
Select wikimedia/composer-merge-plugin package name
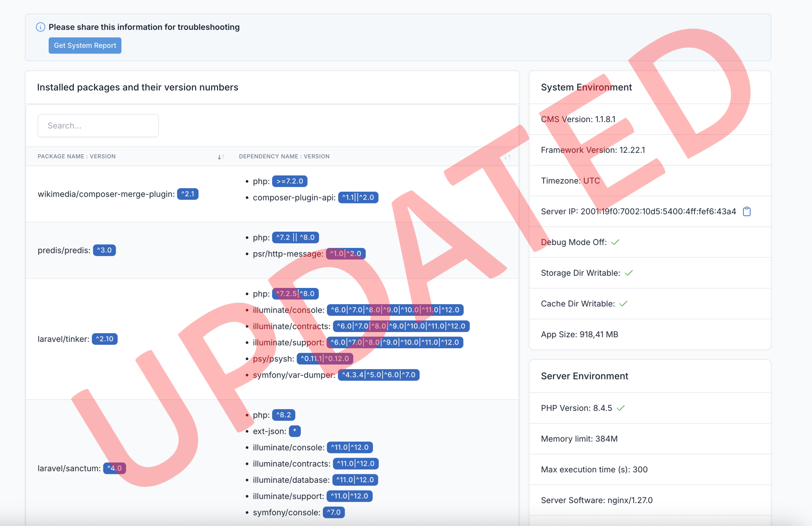click(106, 194)
